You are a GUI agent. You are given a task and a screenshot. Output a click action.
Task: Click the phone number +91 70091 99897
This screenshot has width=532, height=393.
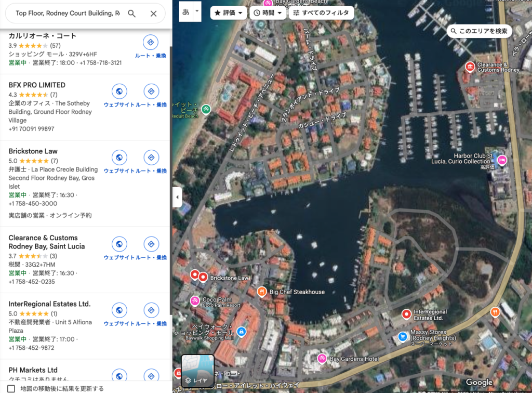(x=31, y=129)
